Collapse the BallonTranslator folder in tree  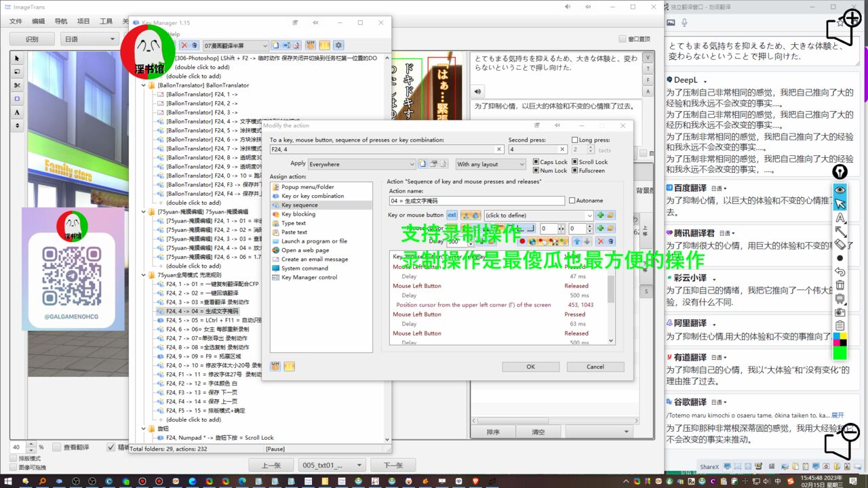coord(144,85)
